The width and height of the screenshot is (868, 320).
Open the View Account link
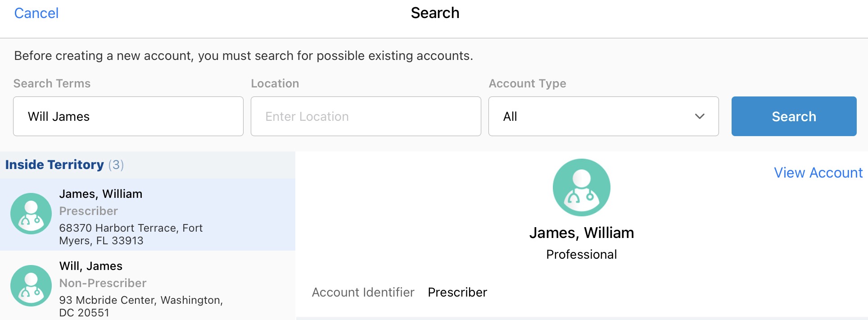(818, 173)
